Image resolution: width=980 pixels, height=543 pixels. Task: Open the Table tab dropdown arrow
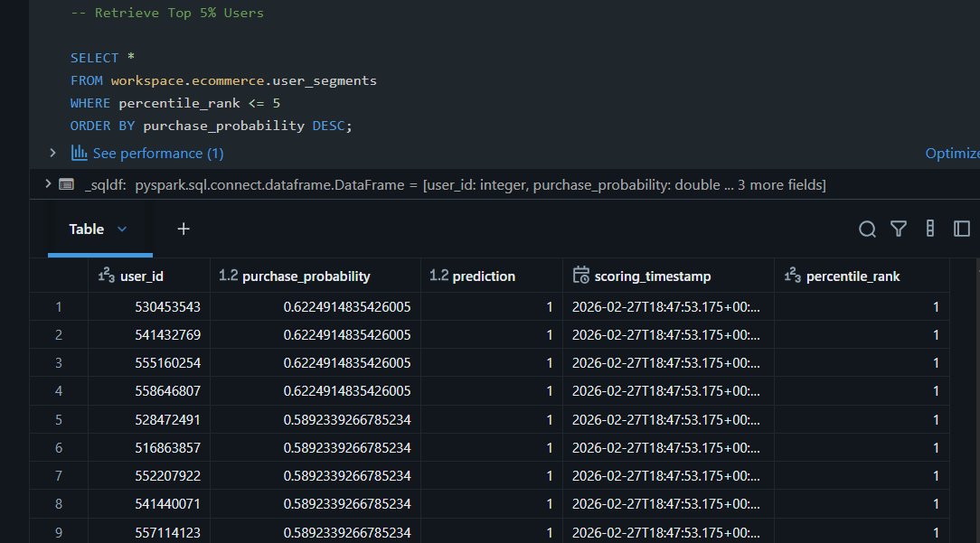(122, 229)
